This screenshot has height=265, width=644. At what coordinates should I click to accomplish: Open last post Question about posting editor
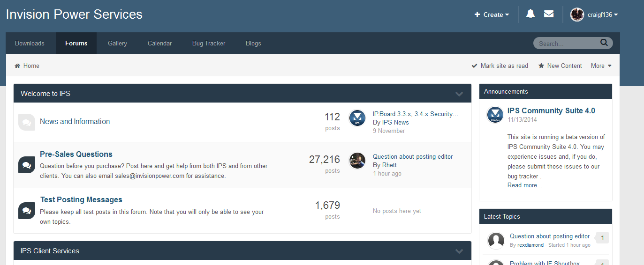[413, 156]
